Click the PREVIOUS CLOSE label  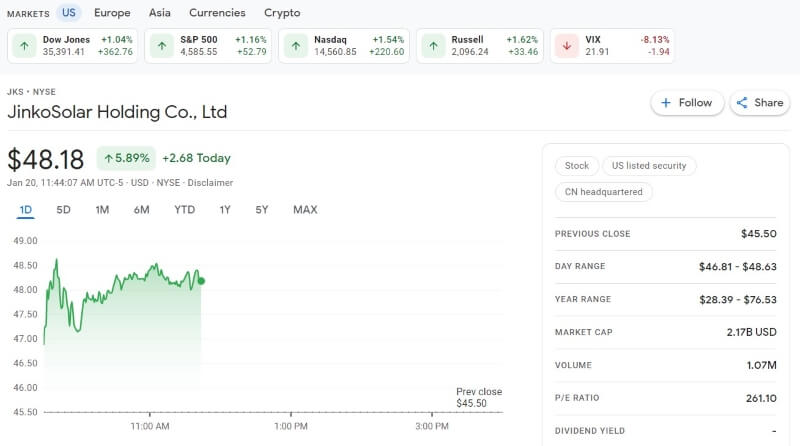coord(592,234)
